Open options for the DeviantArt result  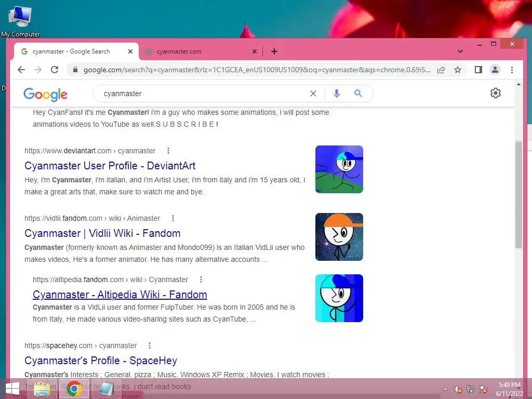168,151
